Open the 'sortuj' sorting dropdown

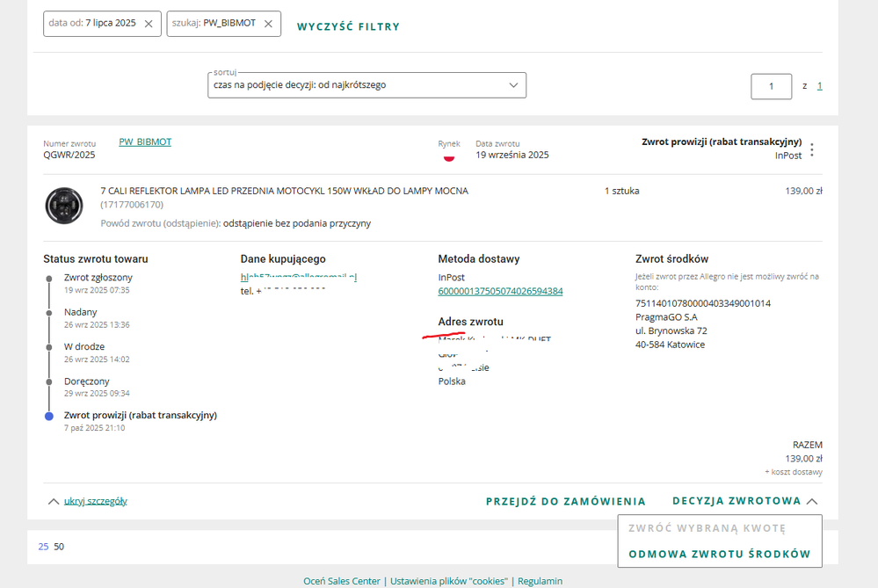[366, 85]
